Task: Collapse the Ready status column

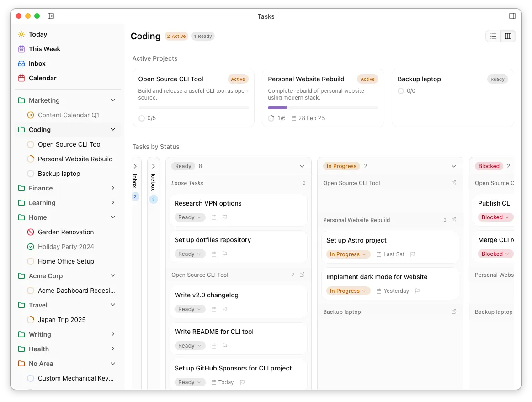Action: coord(301,166)
